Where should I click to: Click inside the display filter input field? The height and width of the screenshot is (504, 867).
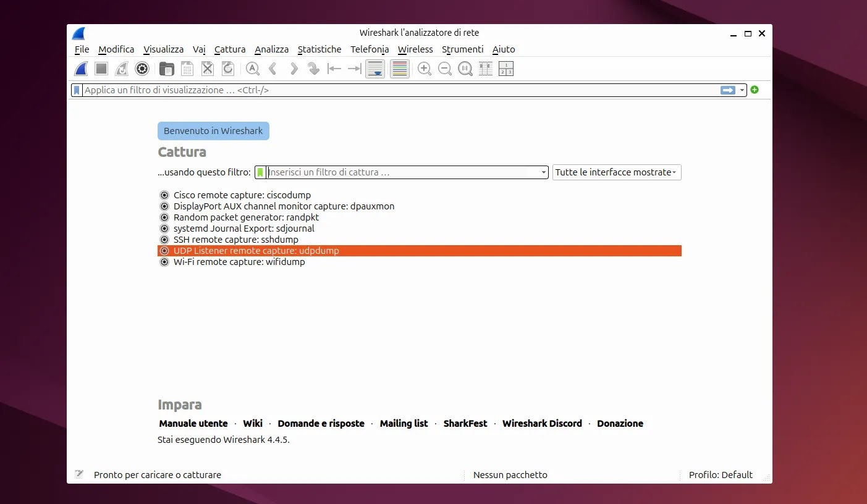click(400, 90)
